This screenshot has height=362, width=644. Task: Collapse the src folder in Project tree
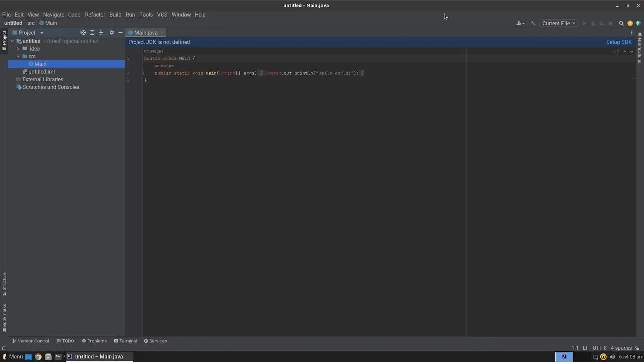coord(18,56)
